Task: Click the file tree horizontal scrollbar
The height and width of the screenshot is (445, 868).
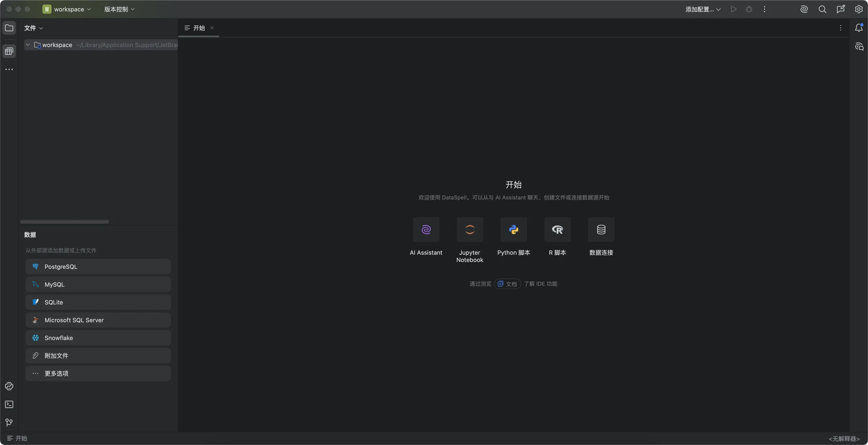Action: point(64,222)
